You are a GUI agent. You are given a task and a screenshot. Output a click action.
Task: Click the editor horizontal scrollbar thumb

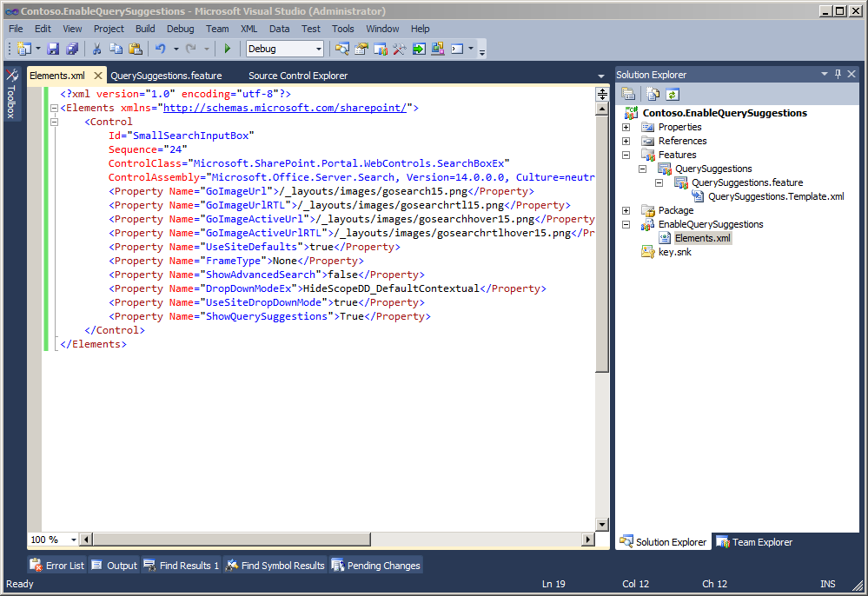(x=232, y=539)
